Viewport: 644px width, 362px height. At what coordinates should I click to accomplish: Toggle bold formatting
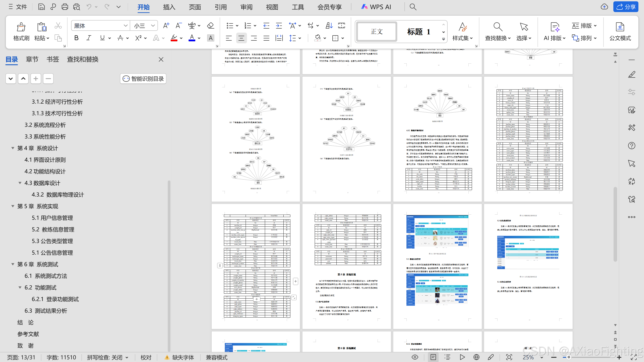click(76, 38)
